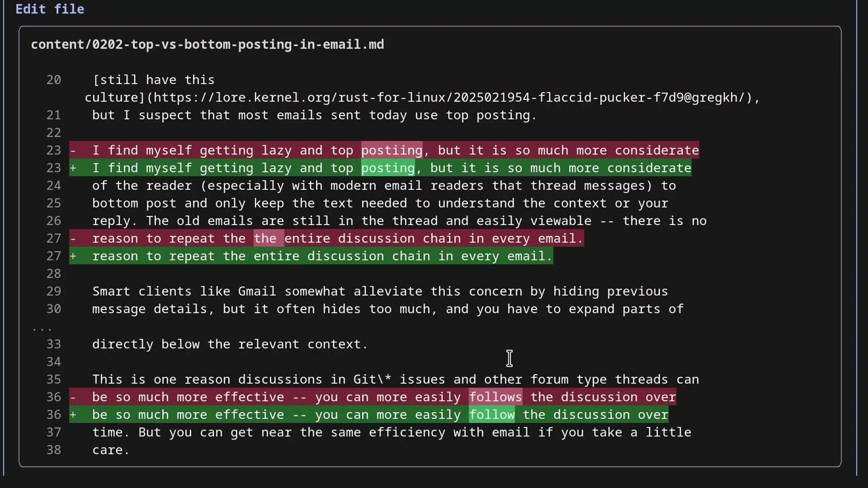Click the highlighted duplicate word the in line 27
The image size is (868, 488).
[x=265, y=239]
